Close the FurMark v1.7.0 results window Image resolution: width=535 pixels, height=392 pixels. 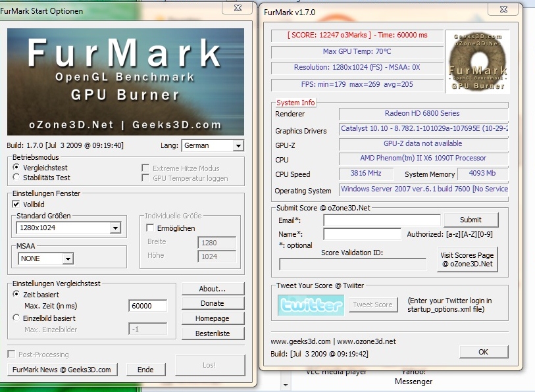503,9
